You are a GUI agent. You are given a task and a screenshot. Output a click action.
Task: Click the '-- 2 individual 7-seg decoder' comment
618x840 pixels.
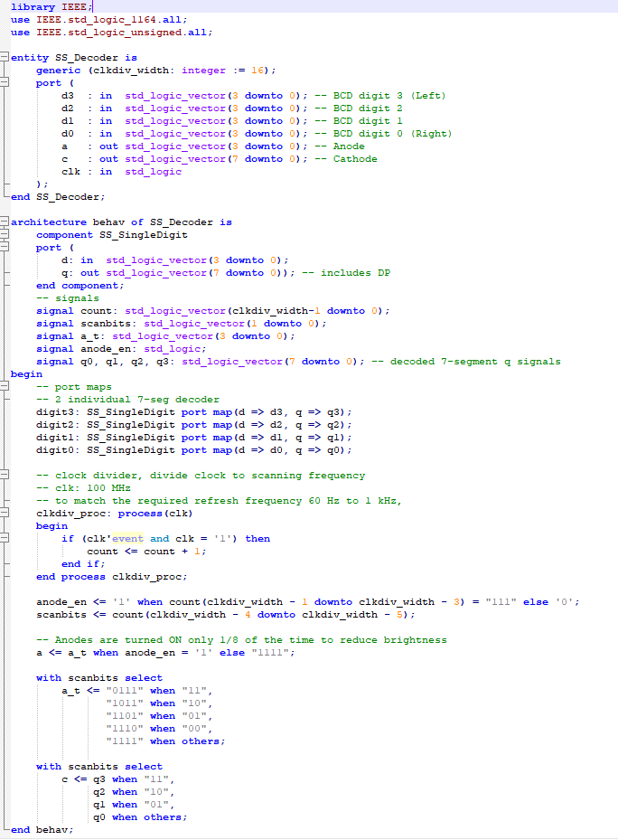point(127,399)
